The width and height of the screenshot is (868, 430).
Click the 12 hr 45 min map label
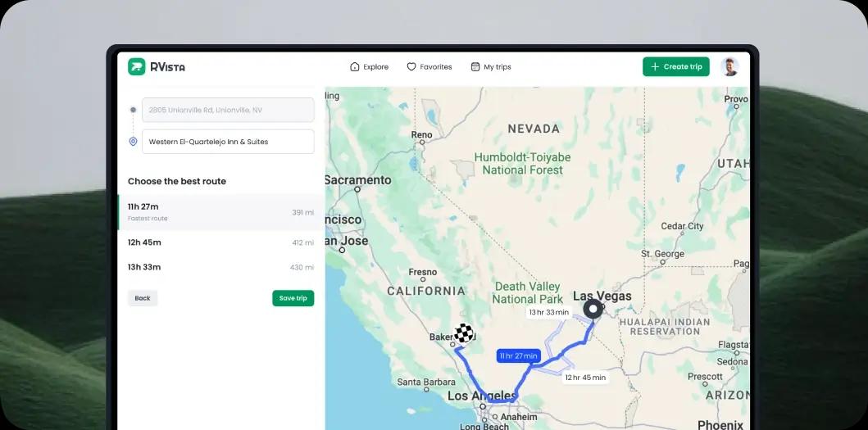click(585, 378)
